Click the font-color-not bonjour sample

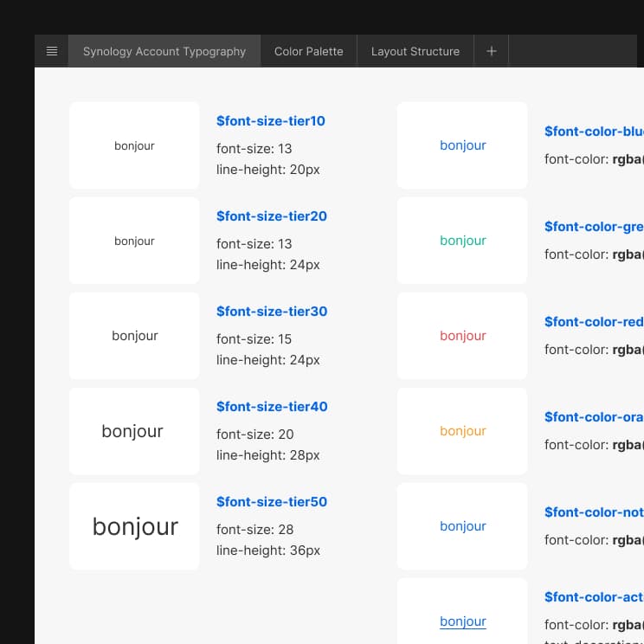click(x=462, y=526)
